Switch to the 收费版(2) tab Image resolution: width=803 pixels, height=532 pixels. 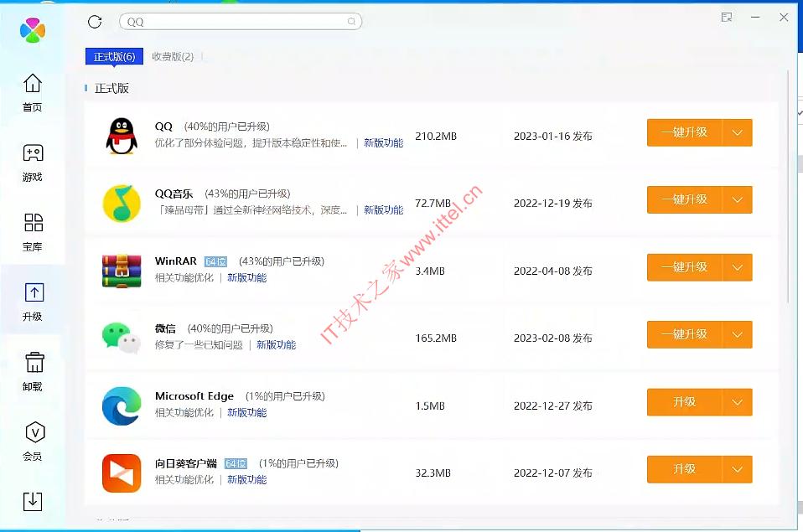(x=173, y=56)
